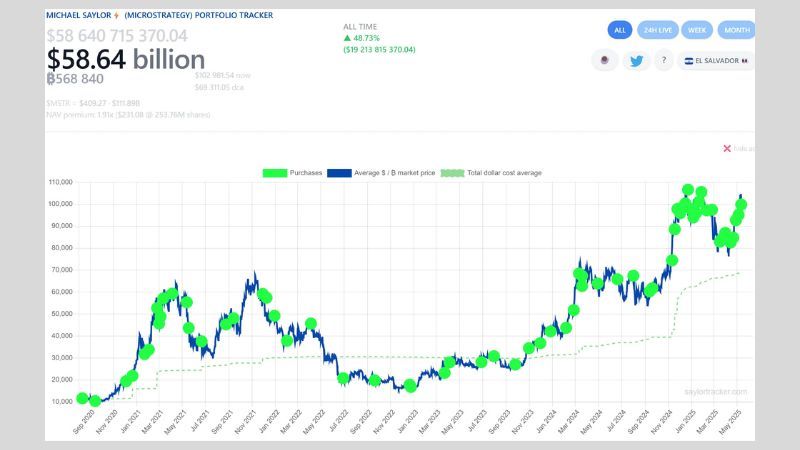Click the $69 311.05 dca value

pyautogui.click(x=219, y=87)
